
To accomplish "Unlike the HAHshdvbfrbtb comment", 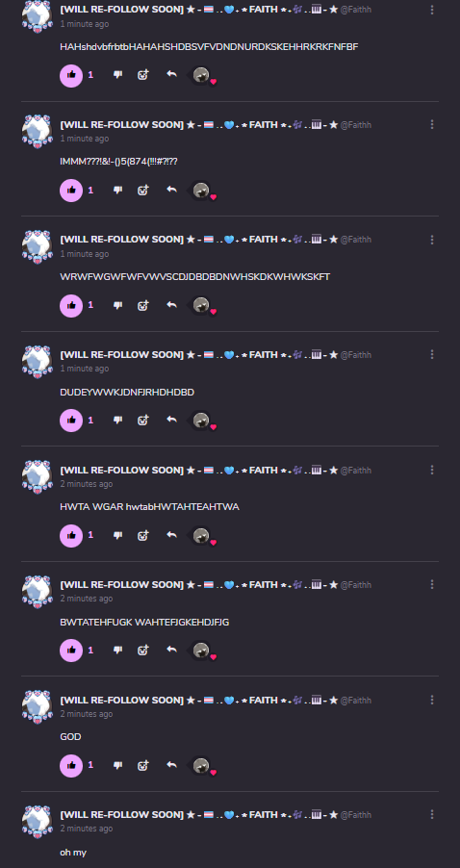I will [71, 75].
